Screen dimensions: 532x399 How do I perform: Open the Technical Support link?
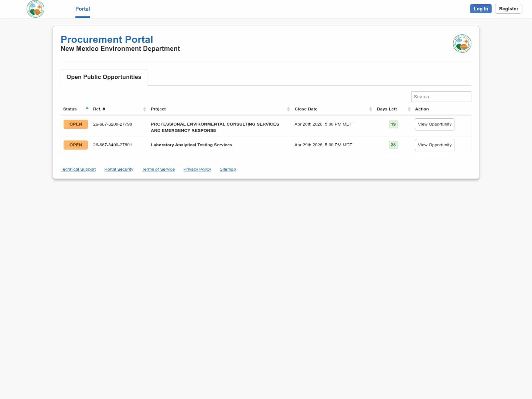[78, 169]
